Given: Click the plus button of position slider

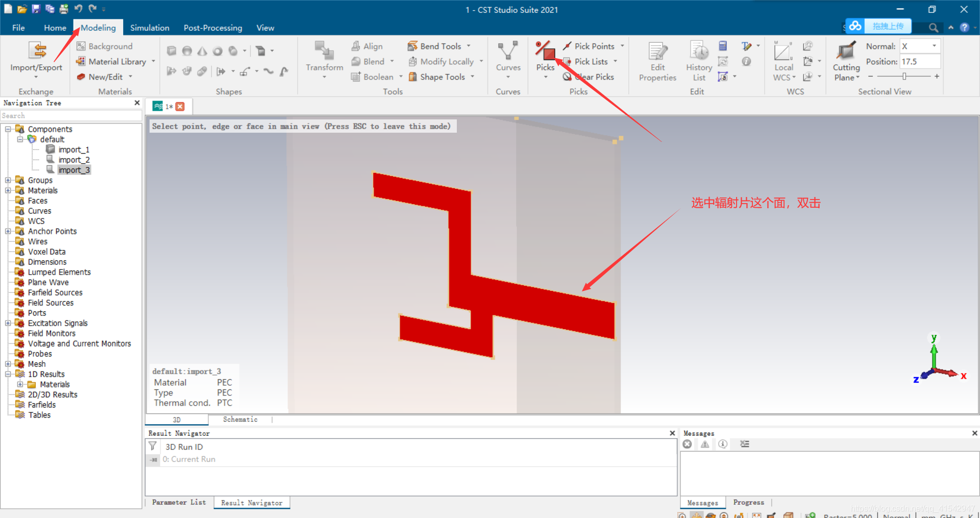Looking at the screenshot, I should click(937, 76).
